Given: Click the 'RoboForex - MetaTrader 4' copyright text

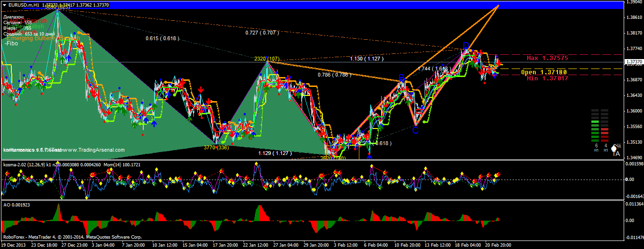Looking at the screenshot, I should coord(72,237).
